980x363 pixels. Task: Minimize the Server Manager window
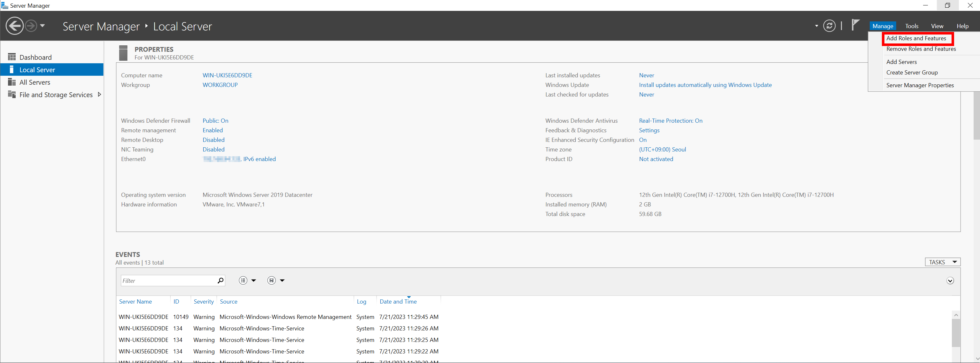pyautogui.click(x=925, y=5)
